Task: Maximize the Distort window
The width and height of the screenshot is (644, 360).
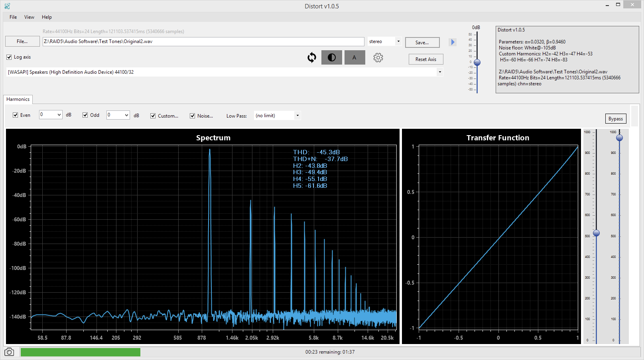Action: pyautogui.click(x=618, y=5)
